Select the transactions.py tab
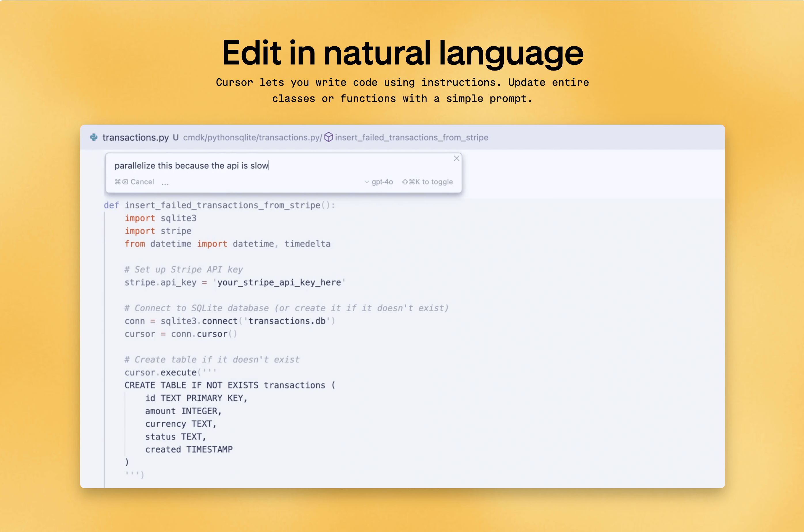Viewport: 804px width, 532px height. click(x=135, y=137)
